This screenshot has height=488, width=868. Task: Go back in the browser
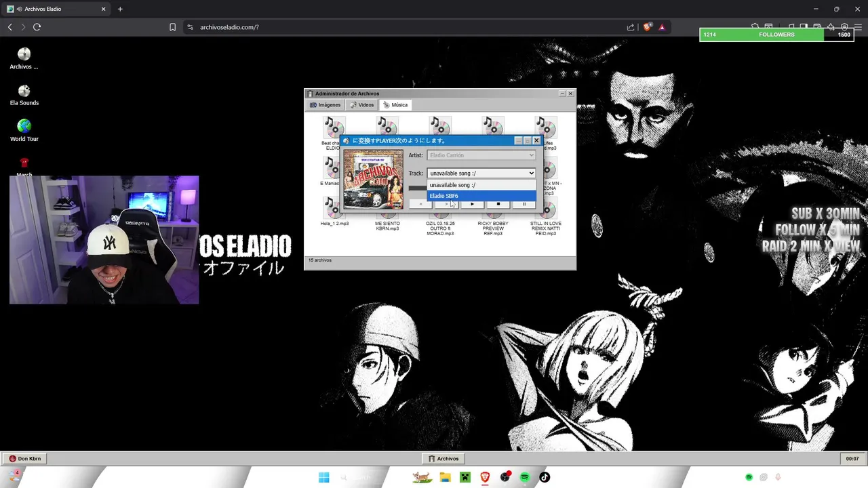point(9,27)
